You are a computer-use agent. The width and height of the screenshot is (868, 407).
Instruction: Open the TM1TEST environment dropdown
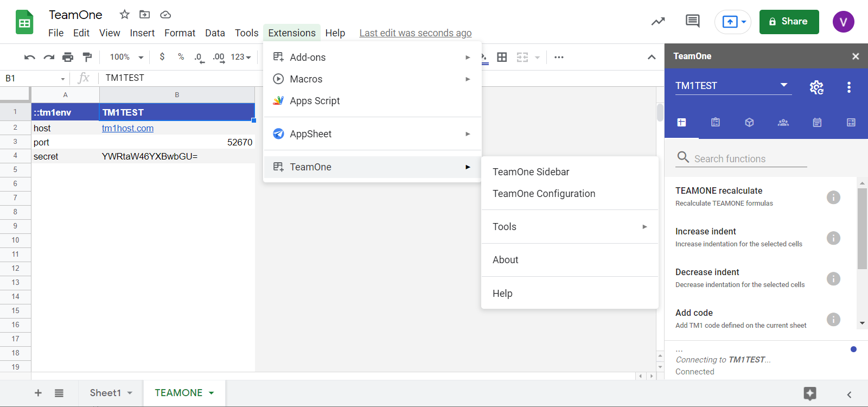[733, 86]
